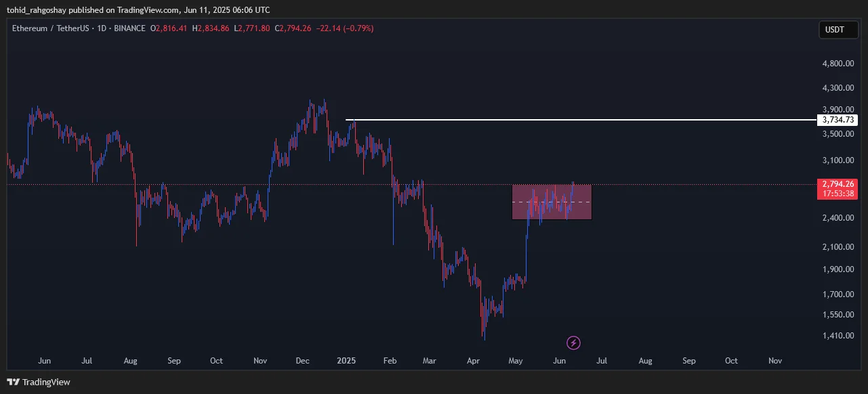Click the Feb label on time axis
Image resolution: width=868 pixels, height=394 pixels.
[x=389, y=361]
